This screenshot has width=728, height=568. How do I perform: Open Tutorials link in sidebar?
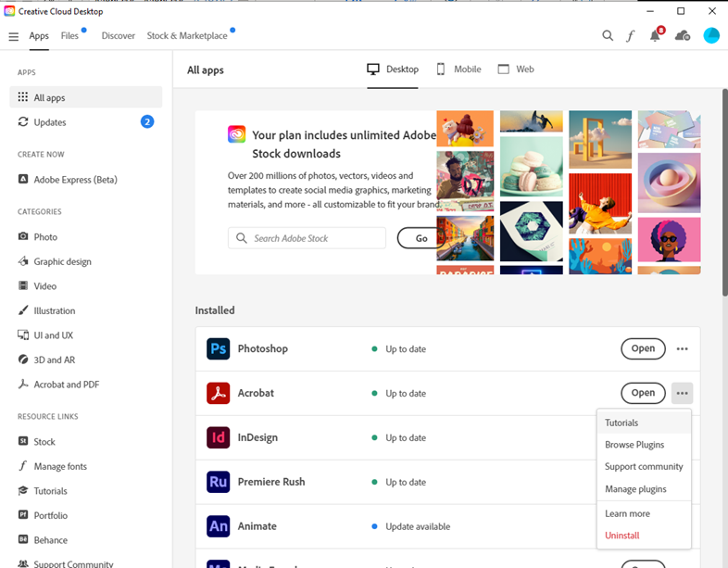(x=43, y=491)
